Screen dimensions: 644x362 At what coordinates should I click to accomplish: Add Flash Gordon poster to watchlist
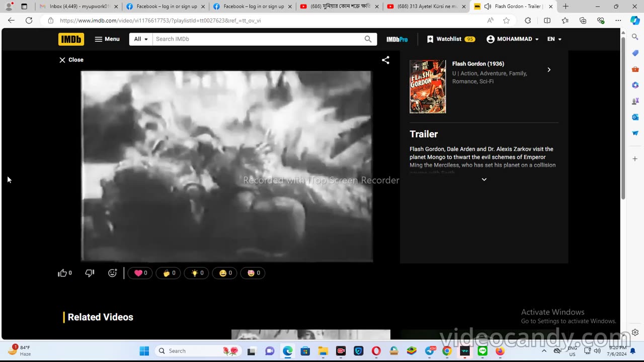point(416,66)
